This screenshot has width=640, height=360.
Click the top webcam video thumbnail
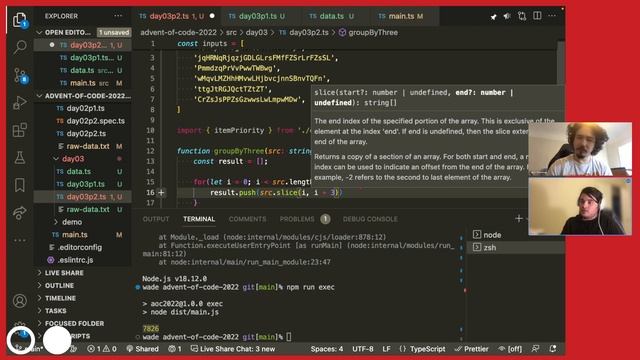580,149
